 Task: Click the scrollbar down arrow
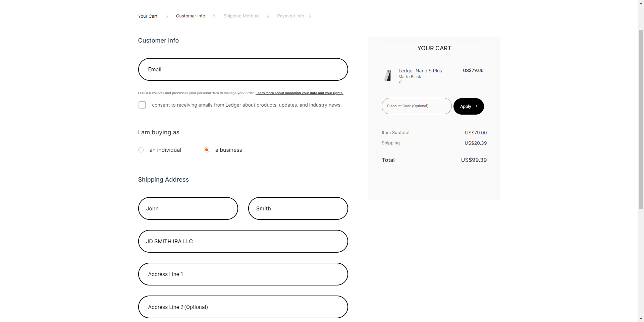[x=641, y=319]
